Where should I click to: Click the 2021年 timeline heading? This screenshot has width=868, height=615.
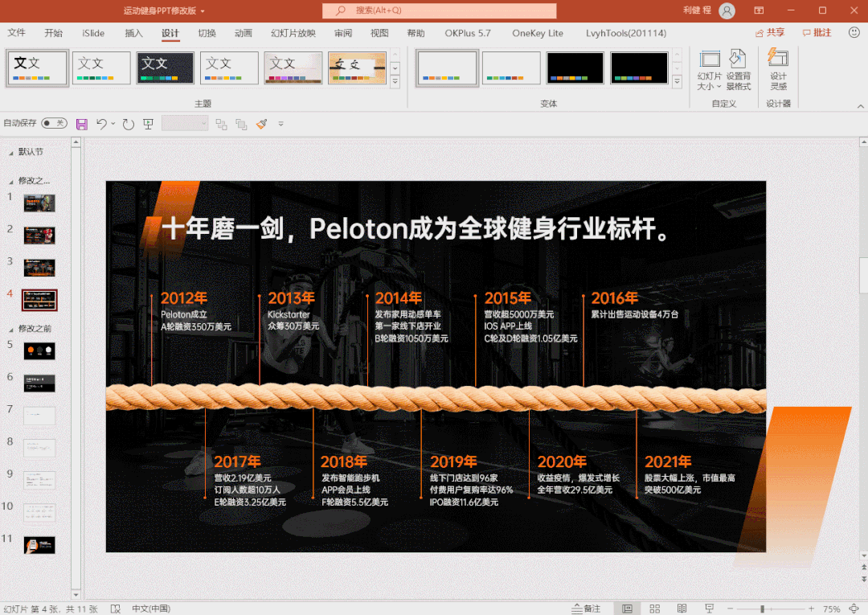tap(668, 461)
